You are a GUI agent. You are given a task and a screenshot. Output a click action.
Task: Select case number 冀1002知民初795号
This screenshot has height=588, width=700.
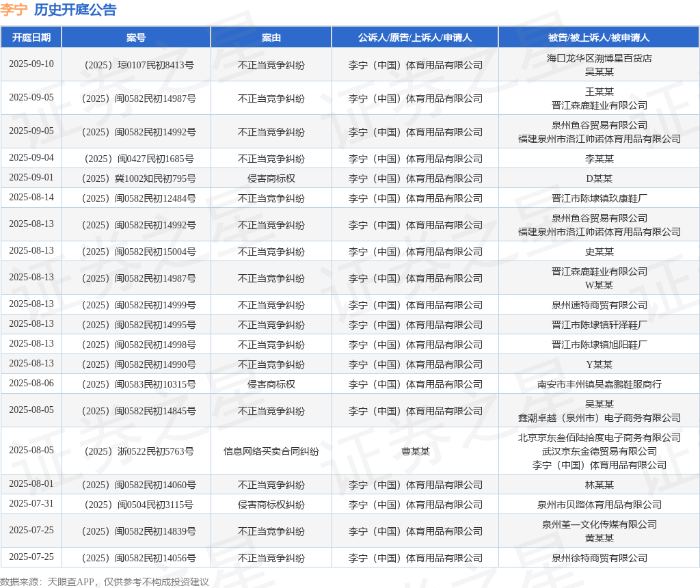pos(139,178)
